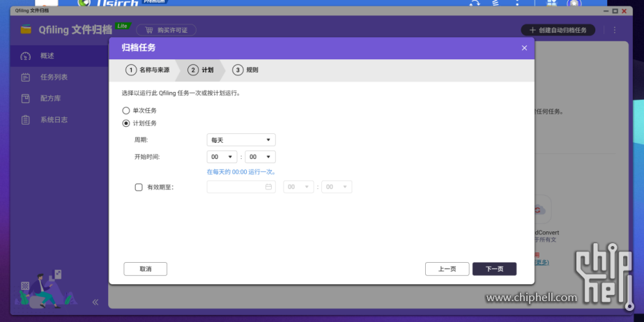Close the 归档任务 dialog
The height and width of the screenshot is (322, 644).
click(524, 48)
